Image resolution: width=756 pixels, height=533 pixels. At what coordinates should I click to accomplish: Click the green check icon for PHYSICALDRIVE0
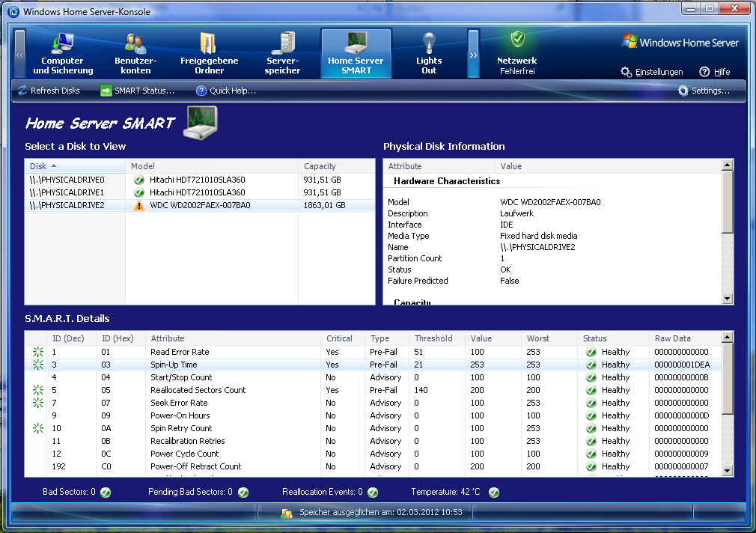(139, 180)
